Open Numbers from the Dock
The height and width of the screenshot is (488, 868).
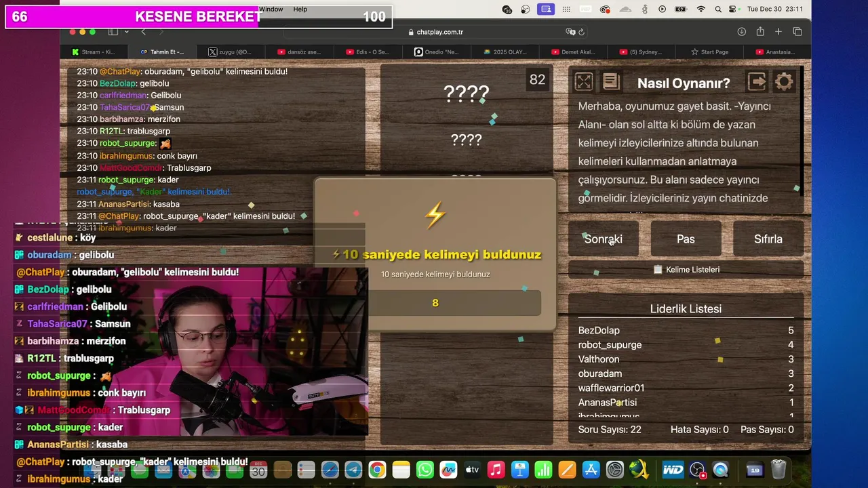[x=543, y=470]
